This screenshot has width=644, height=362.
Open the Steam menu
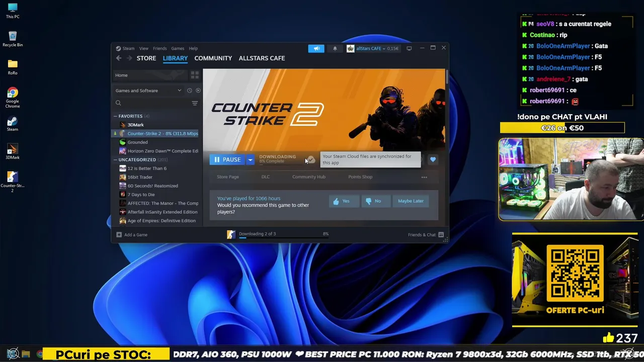tap(128, 48)
